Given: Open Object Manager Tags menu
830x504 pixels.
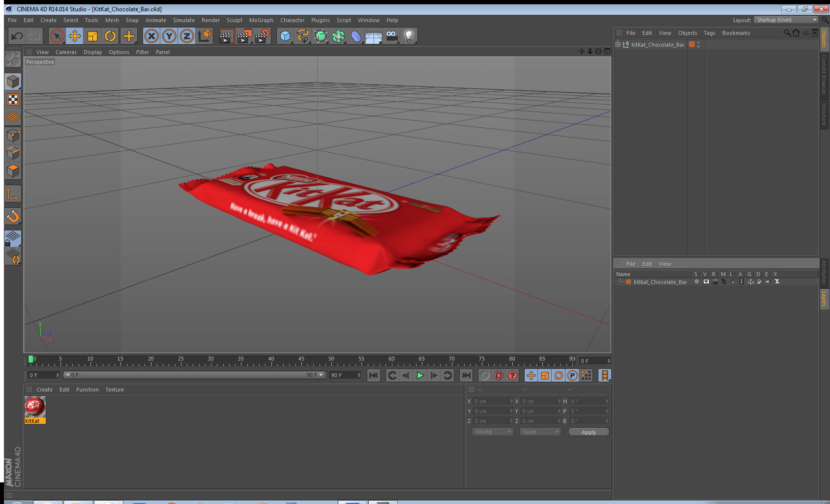Looking at the screenshot, I should tap(710, 33).
